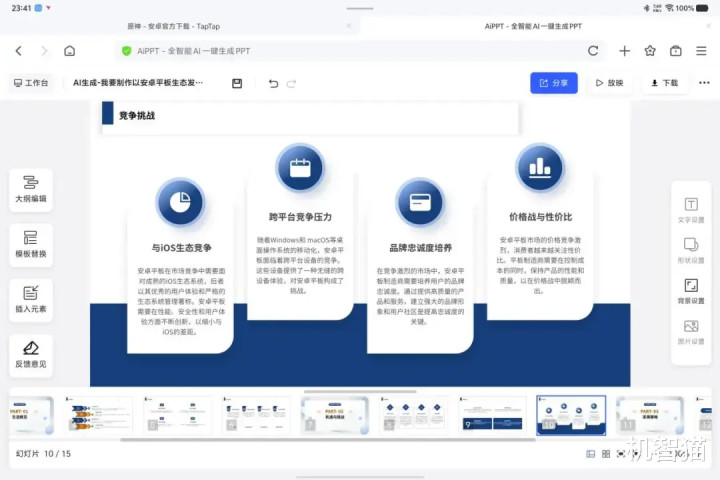Open slide 10 thumbnail
Image resolution: width=720 pixels, height=480 pixels.
[x=571, y=415]
